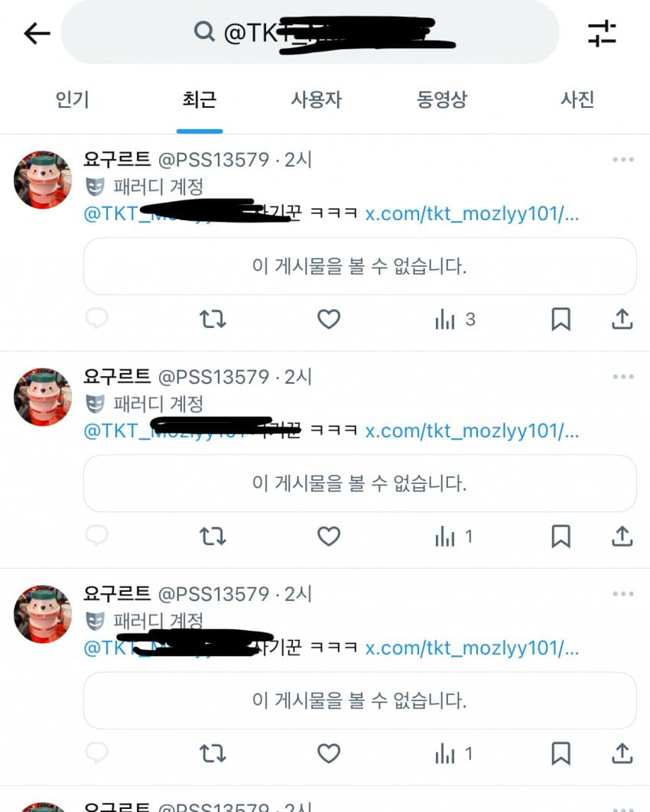Share the first post via share icon

(x=622, y=319)
